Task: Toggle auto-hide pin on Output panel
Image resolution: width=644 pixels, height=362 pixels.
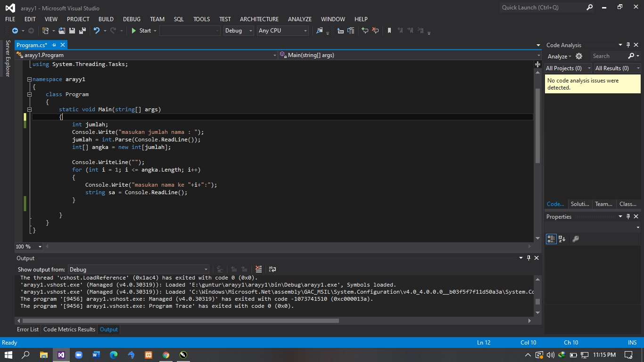Action: pyautogui.click(x=528, y=258)
